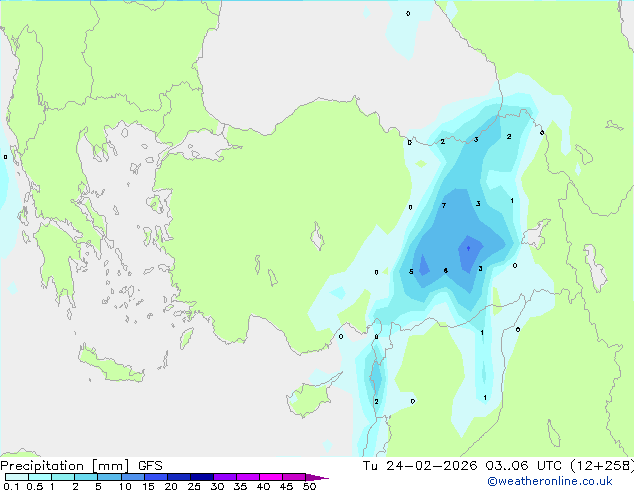Select the 45–50 mm legend swatch
This screenshot has width=634, height=490.
pos(294,477)
